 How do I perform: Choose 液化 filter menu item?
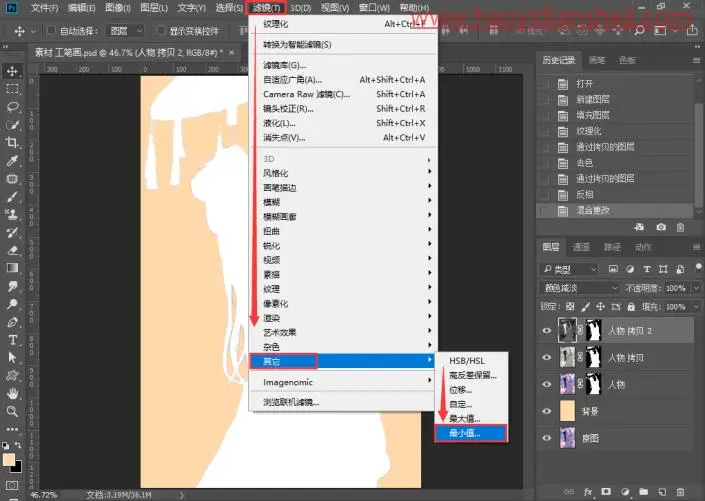(344, 123)
